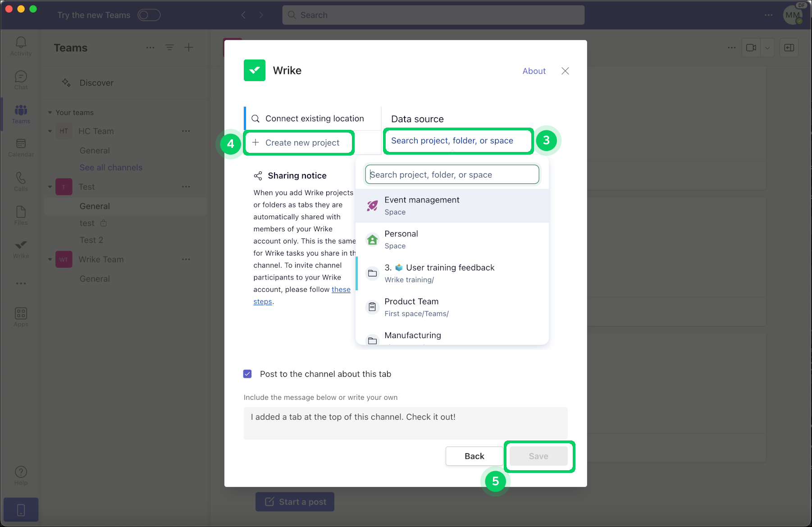Open the About link in Wrike dialog
Image resolution: width=812 pixels, height=527 pixels.
(x=534, y=71)
